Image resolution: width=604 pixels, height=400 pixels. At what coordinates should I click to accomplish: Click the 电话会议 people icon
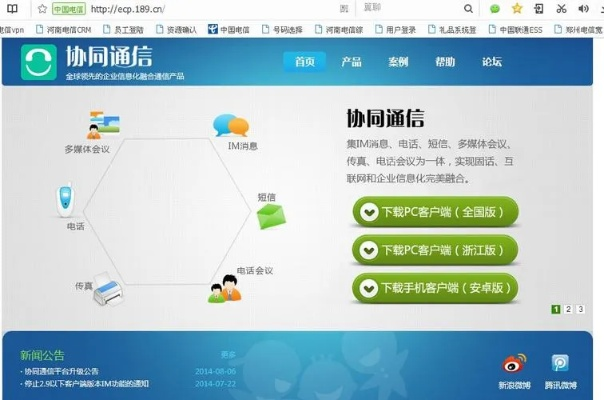coord(225,290)
